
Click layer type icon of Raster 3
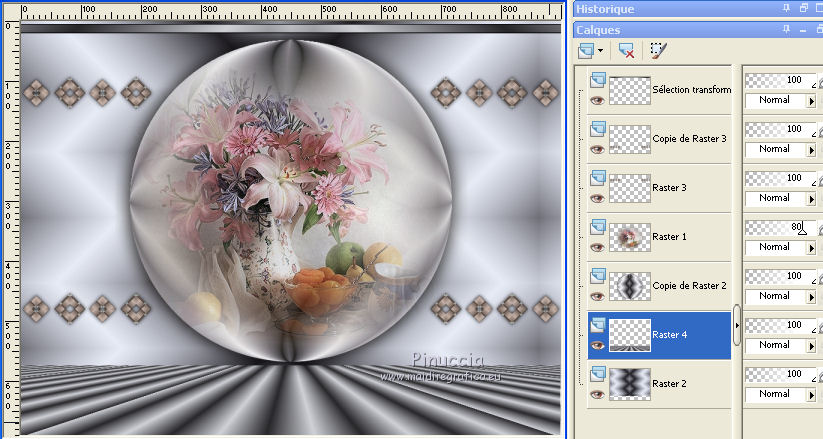pos(598,178)
